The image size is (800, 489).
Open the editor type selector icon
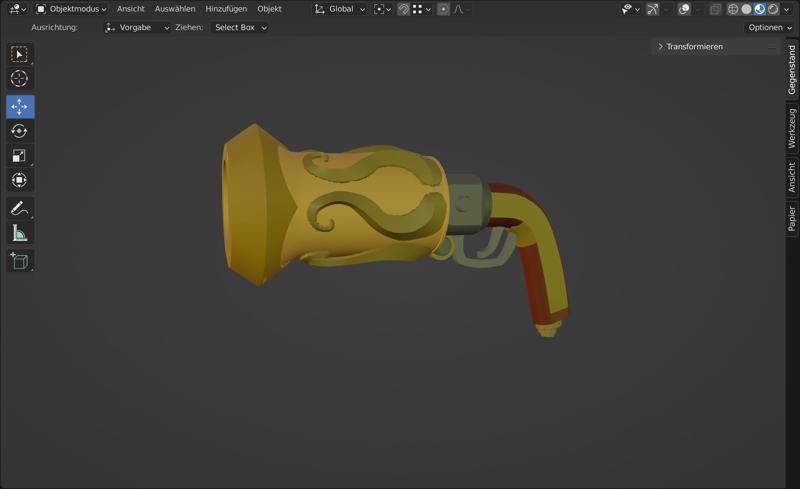click(x=17, y=9)
